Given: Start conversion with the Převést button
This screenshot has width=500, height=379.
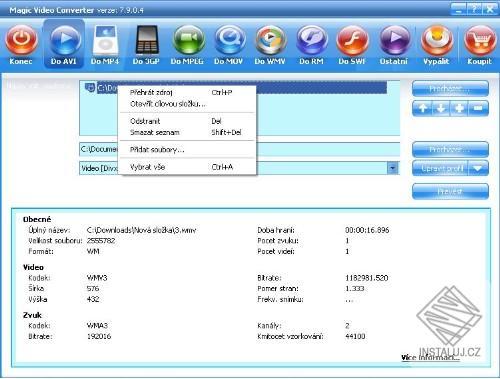Looking at the screenshot, I should click(x=450, y=192).
